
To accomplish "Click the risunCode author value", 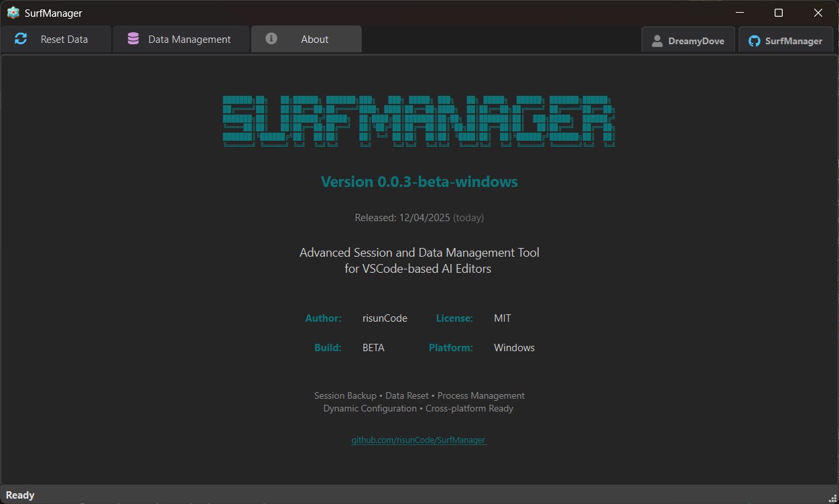I will pos(385,318).
